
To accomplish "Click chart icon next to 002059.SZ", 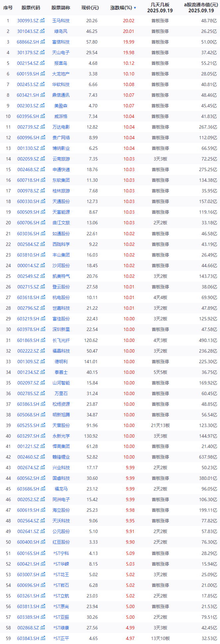I will pyautogui.click(x=43, y=159).
